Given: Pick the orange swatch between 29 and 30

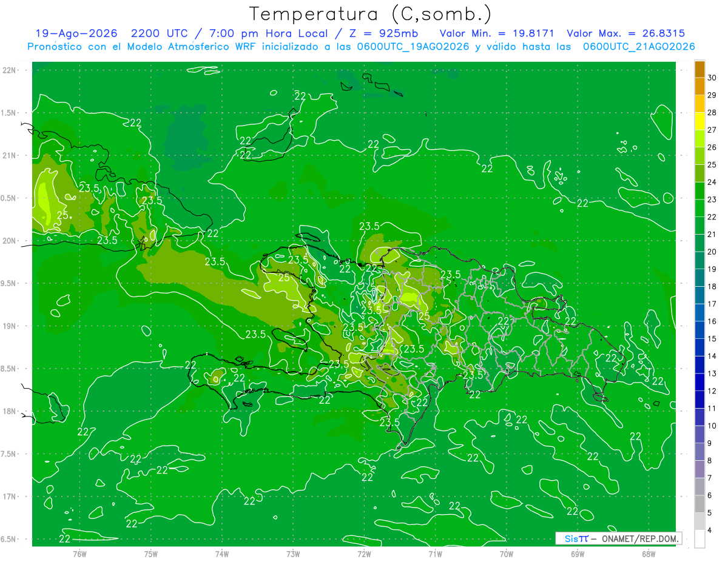Looking at the screenshot, I should (699, 86).
